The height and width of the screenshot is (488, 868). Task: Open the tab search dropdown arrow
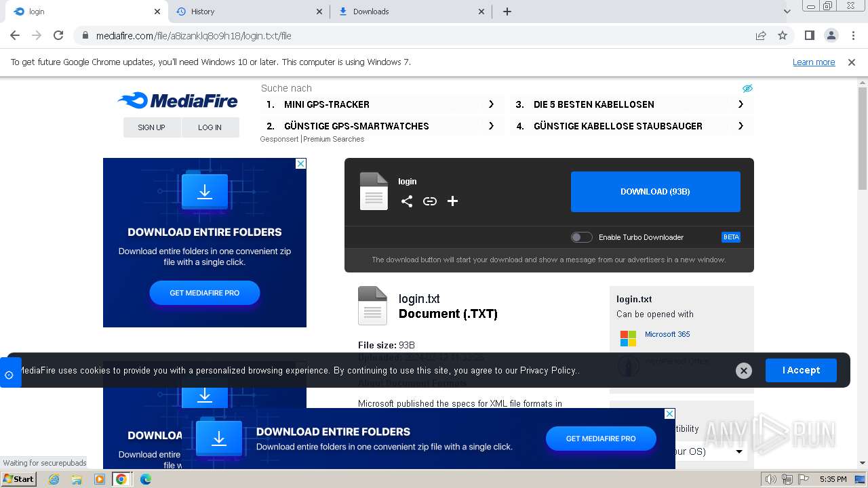[x=787, y=12]
